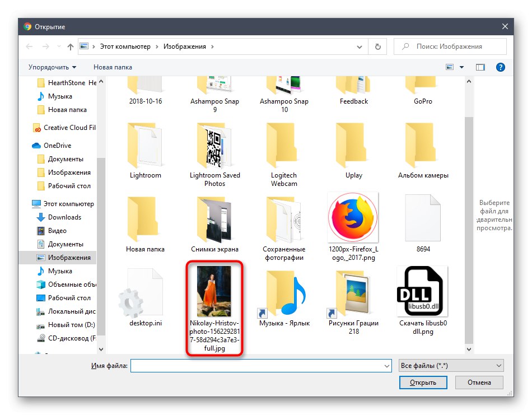Select the 8694 file

point(423,224)
